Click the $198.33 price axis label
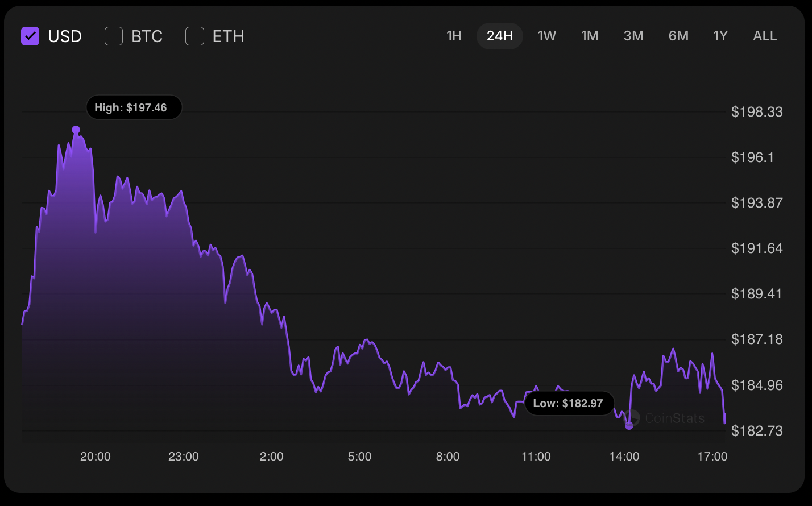The width and height of the screenshot is (812, 506). 757,112
